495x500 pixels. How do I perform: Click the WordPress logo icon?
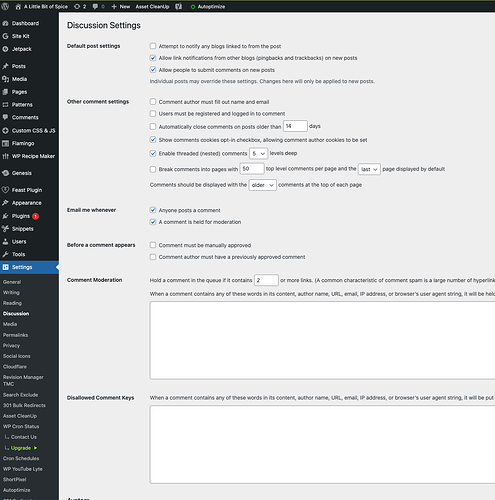[5, 6]
